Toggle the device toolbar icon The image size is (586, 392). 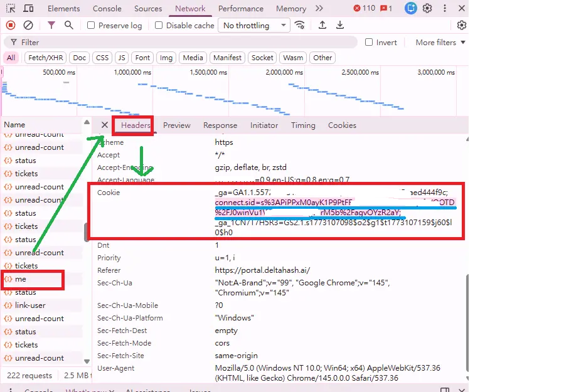click(29, 9)
